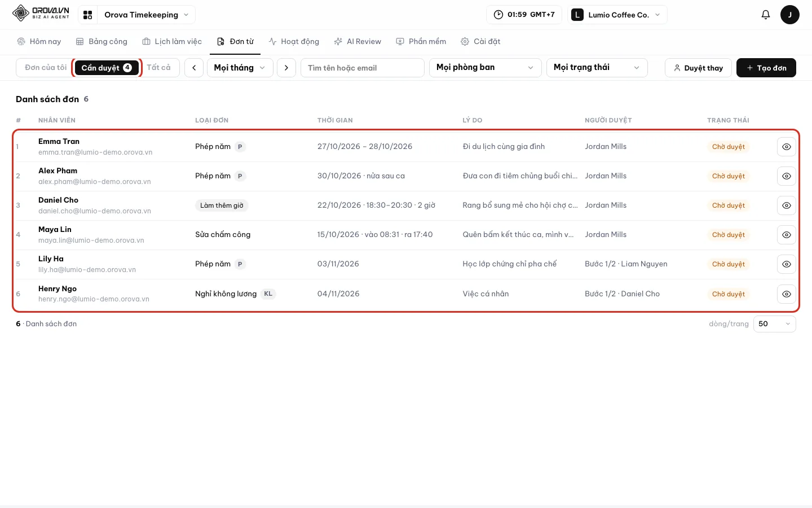Open the app switcher grid icon

pyautogui.click(x=87, y=15)
